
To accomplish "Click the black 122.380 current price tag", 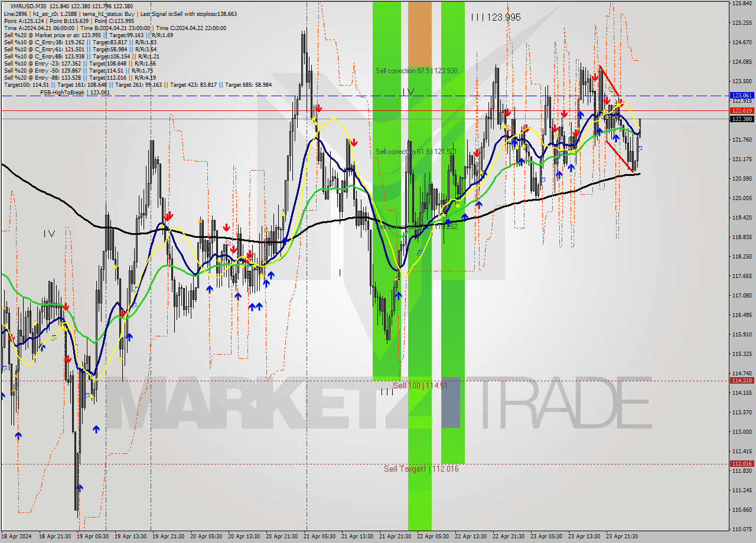I will click(742, 119).
